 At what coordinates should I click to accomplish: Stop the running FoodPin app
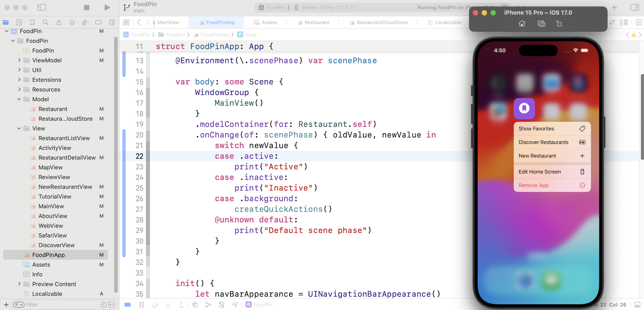[x=87, y=7]
